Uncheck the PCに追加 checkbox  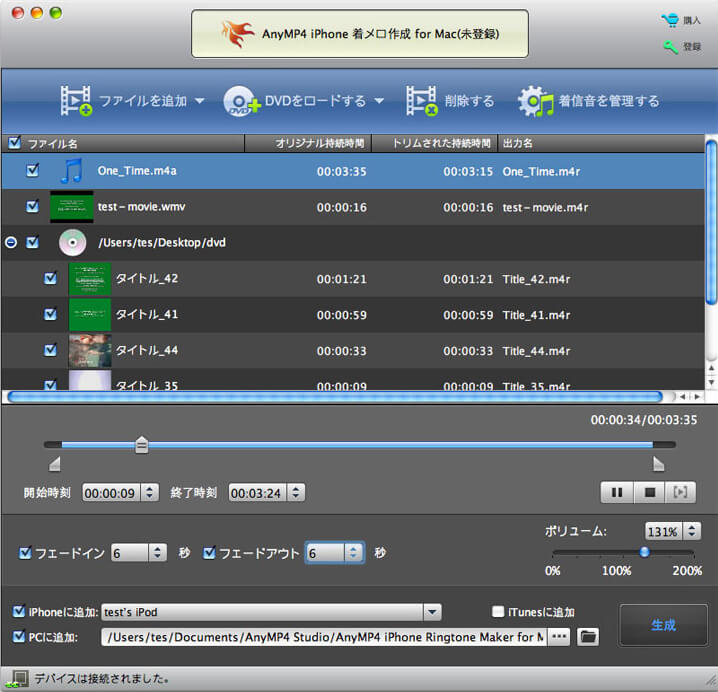point(19,637)
